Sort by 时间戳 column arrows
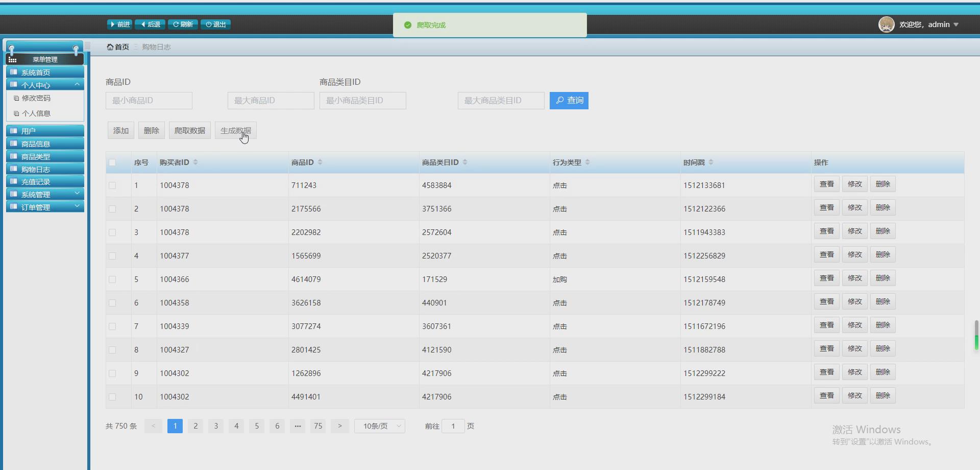This screenshot has width=980, height=470. point(711,162)
